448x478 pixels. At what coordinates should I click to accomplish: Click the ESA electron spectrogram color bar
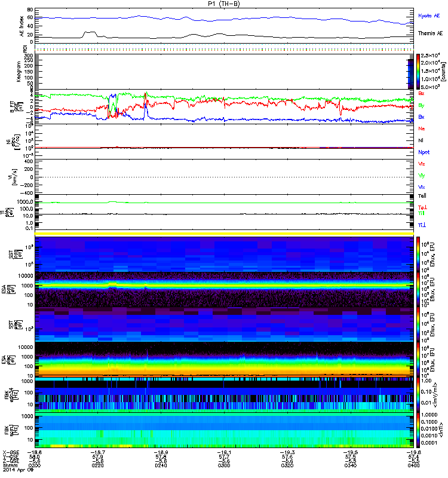pos(418,360)
